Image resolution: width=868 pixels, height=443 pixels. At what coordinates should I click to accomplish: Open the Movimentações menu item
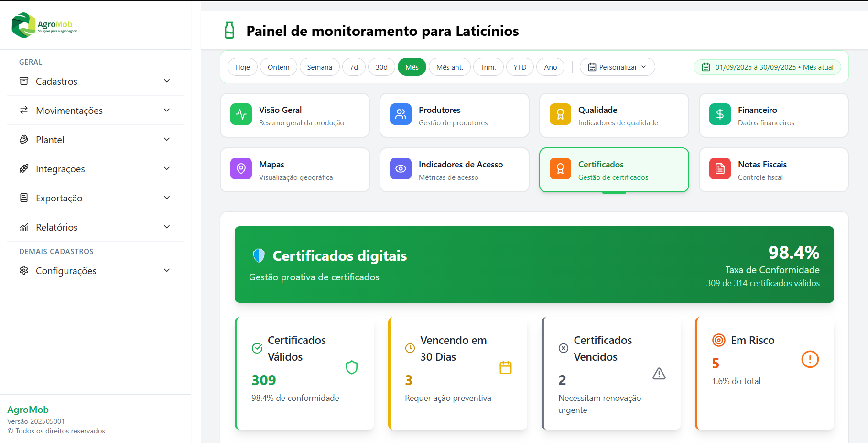pyautogui.click(x=95, y=111)
